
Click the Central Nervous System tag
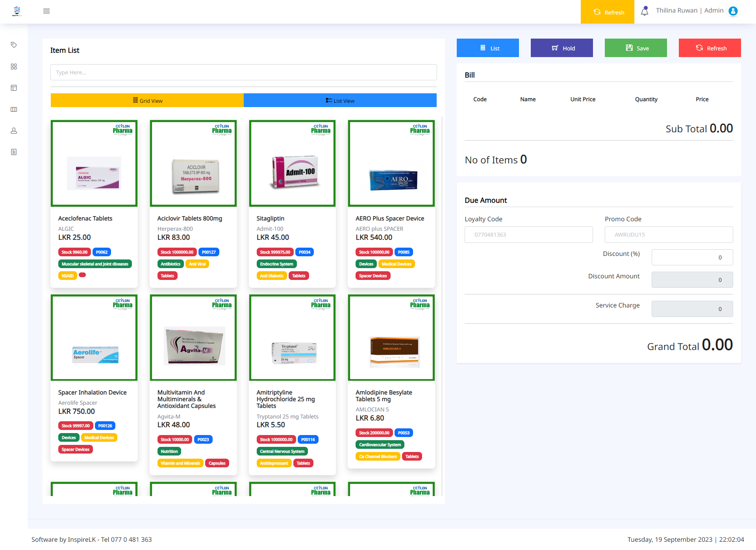point(282,452)
